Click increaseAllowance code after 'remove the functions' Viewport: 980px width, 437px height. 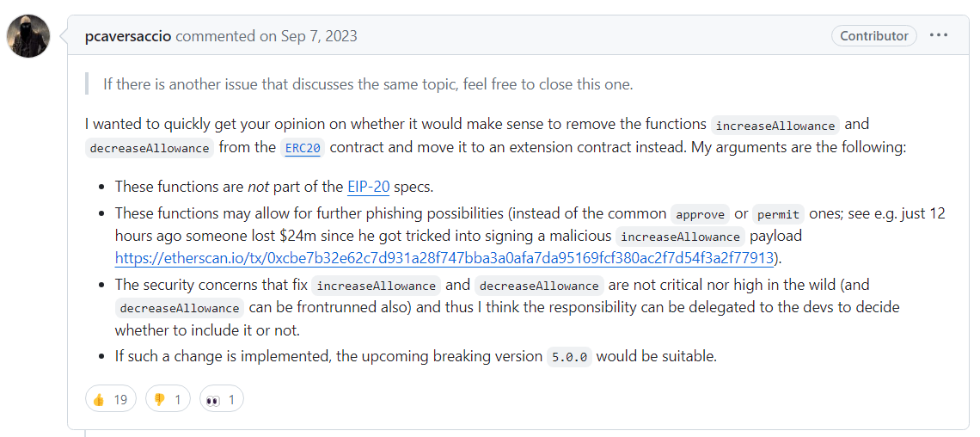(x=775, y=126)
